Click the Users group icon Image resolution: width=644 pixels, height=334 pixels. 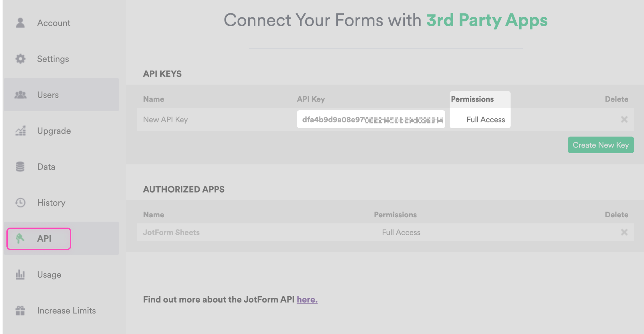[x=20, y=95]
